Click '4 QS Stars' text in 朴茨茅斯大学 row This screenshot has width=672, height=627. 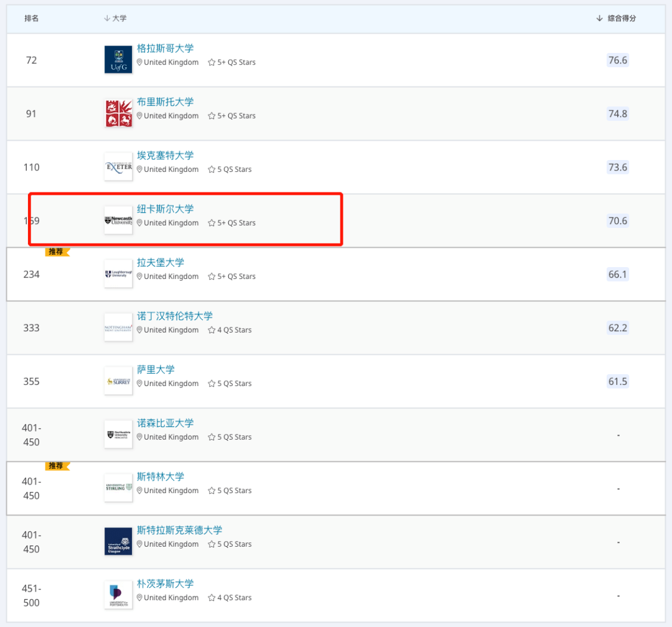235,597
